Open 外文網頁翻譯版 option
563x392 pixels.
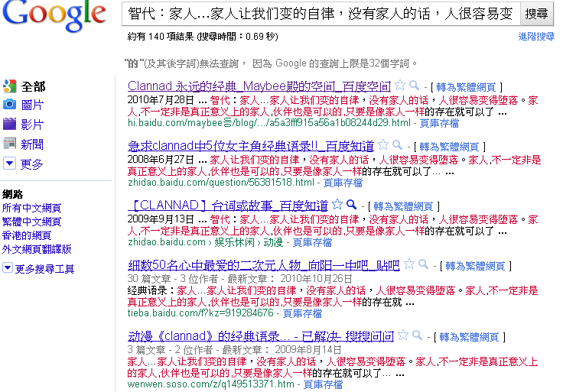(37, 249)
